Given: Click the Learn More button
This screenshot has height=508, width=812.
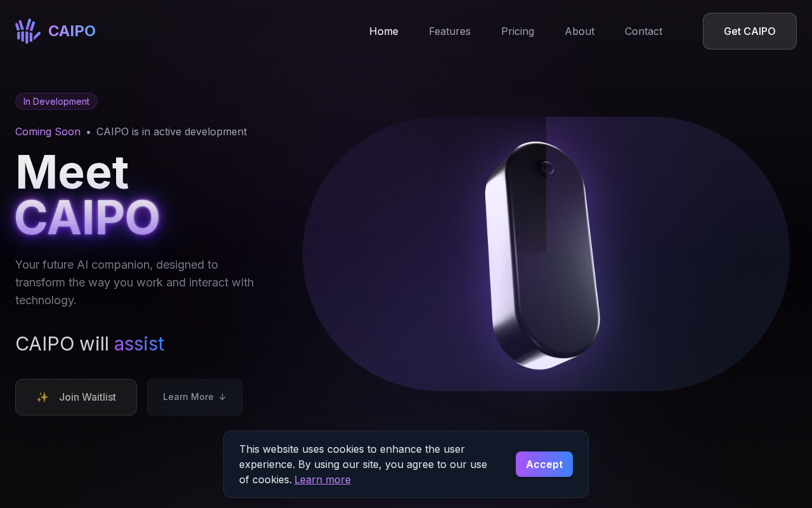Looking at the screenshot, I should point(195,397).
